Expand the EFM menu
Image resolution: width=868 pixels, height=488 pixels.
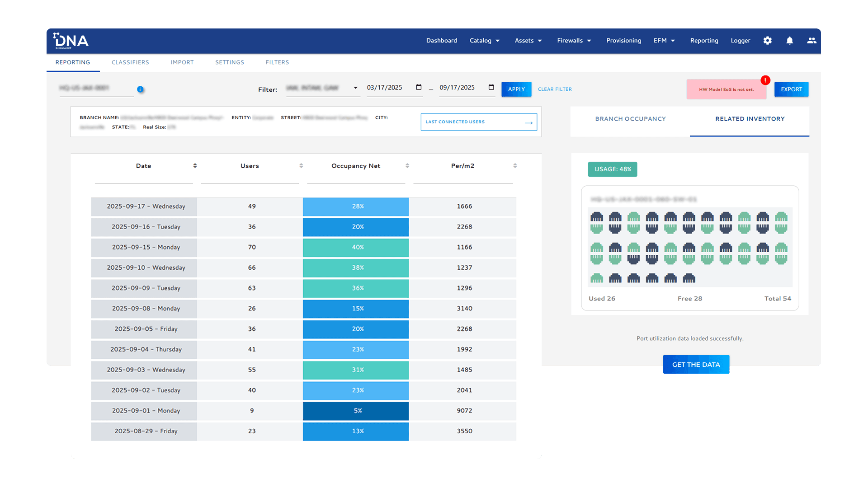pyautogui.click(x=664, y=41)
